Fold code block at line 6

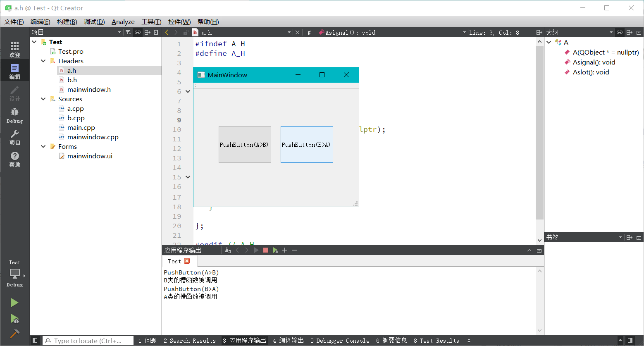pyautogui.click(x=188, y=91)
